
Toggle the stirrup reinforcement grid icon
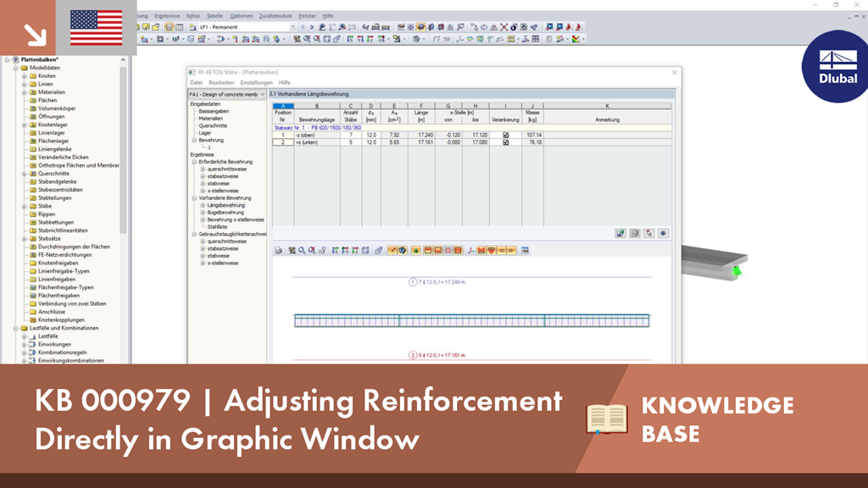pos(458,251)
